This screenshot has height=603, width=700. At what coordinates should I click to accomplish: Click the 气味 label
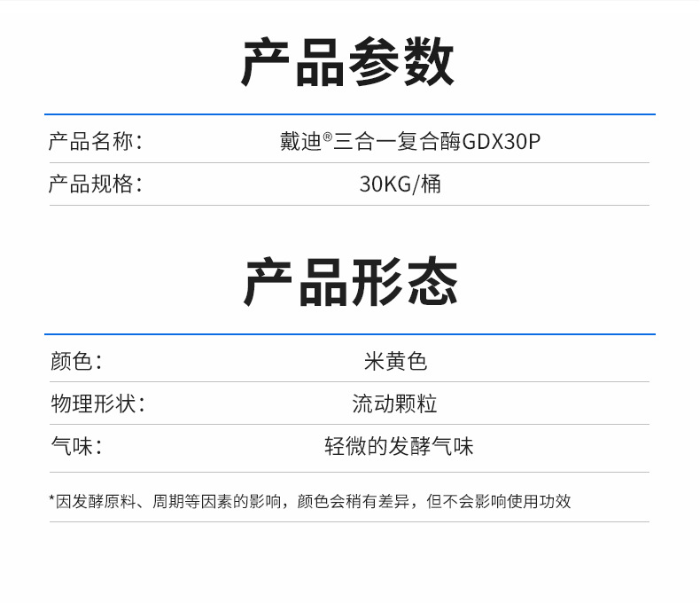point(76,446)
